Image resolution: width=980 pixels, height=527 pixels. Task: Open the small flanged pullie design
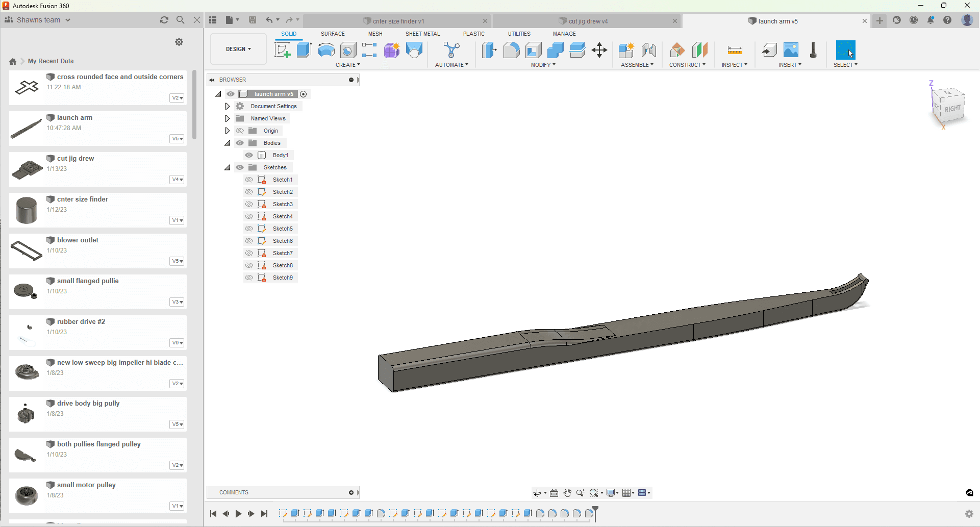click(98, 292)
